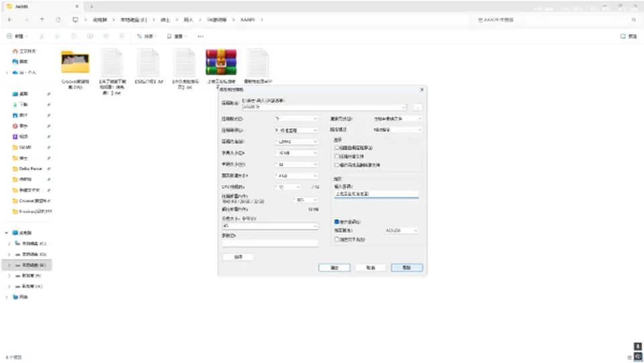This screenshot has height=363, width=644.
Task: Click Help (帮助) in archive dialog
Action: pos(407,268)
